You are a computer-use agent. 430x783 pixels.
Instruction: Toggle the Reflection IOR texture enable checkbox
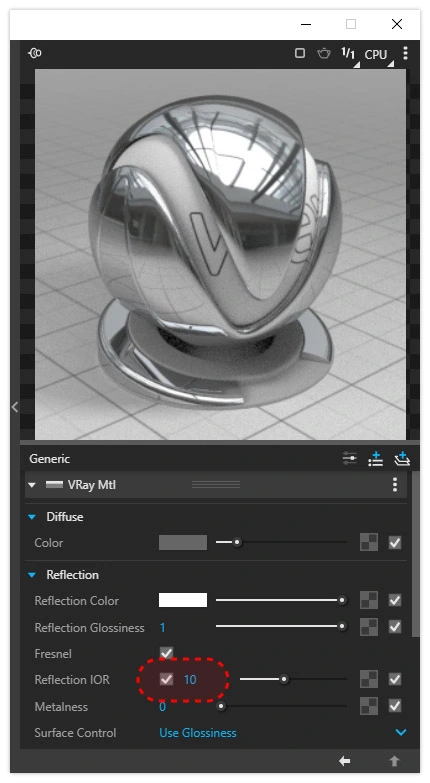[395, 679]
